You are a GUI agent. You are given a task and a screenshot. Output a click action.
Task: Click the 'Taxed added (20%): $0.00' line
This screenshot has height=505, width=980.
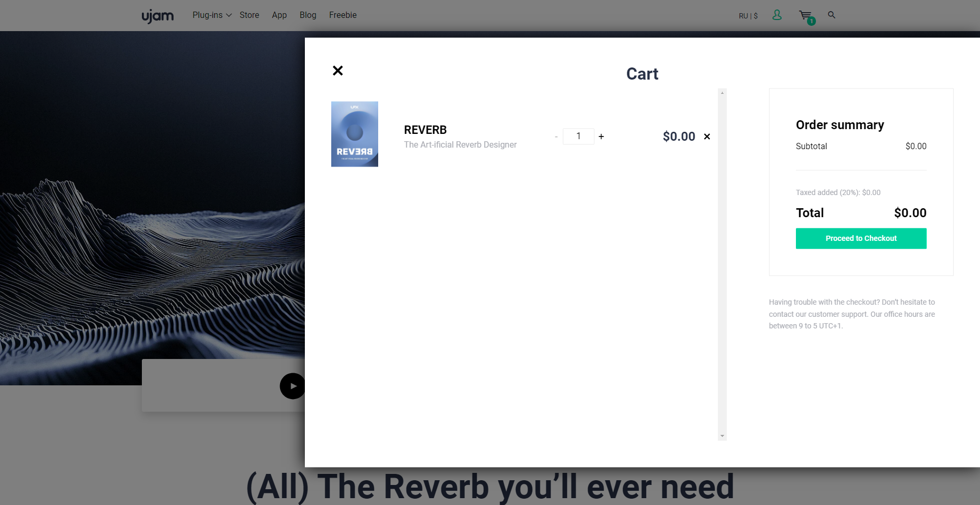pos(838,192)
